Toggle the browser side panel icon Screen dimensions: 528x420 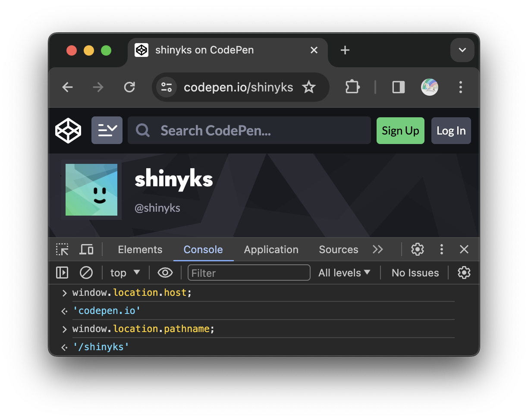pyautogui.click(x=399, y=88)
